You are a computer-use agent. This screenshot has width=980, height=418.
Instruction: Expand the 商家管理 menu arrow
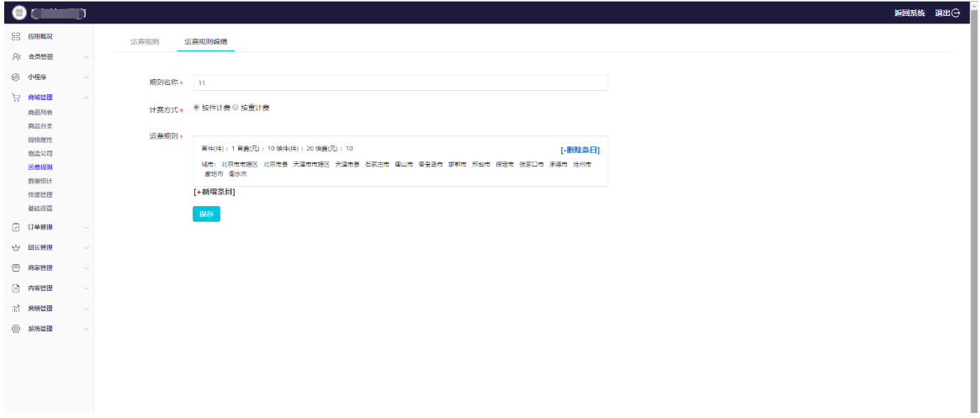pos(87,267)
